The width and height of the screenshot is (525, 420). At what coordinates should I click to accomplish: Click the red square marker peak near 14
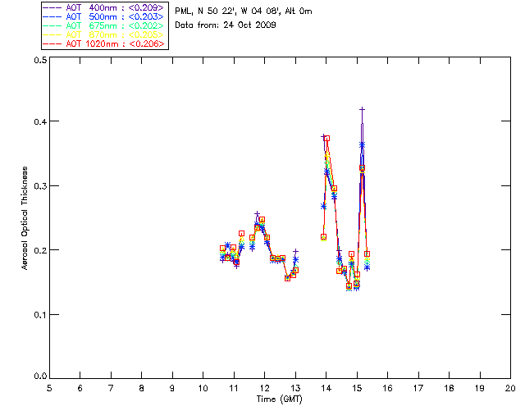[326, 139]
